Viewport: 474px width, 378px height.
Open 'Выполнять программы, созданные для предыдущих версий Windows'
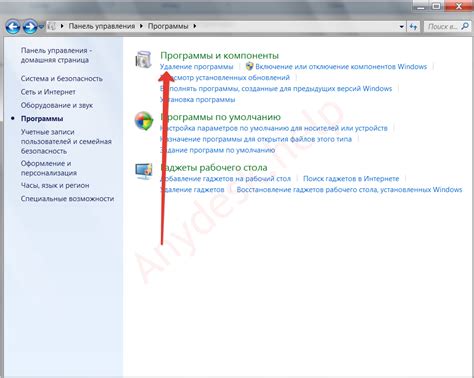[x=276, y=89]
